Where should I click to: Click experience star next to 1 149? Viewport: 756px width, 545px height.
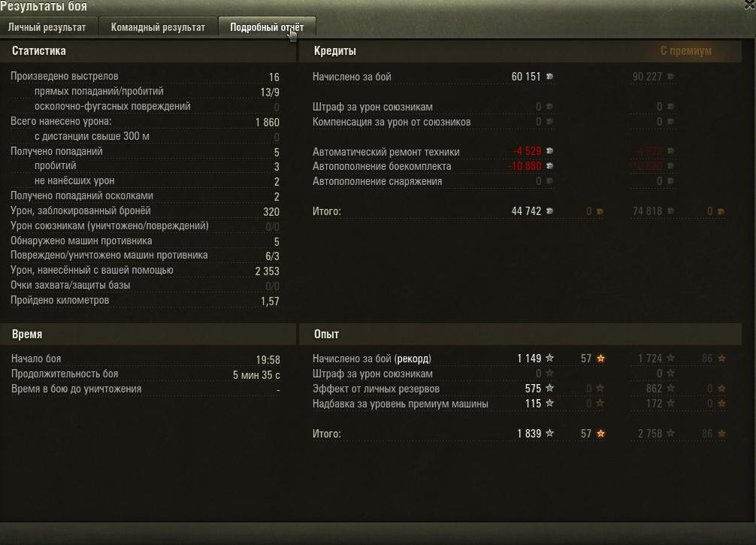point(549,358)
